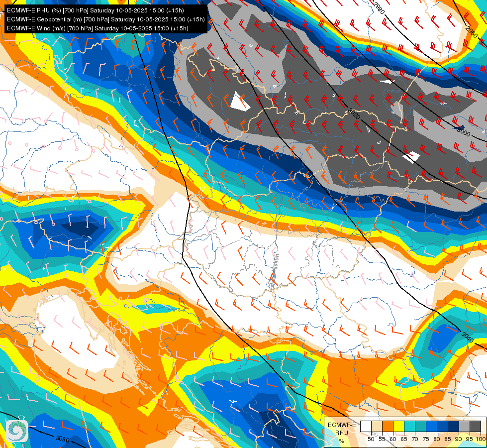The image size is (487, 448).
Task: Click the legend tick value 50
Action: (371, 439)
